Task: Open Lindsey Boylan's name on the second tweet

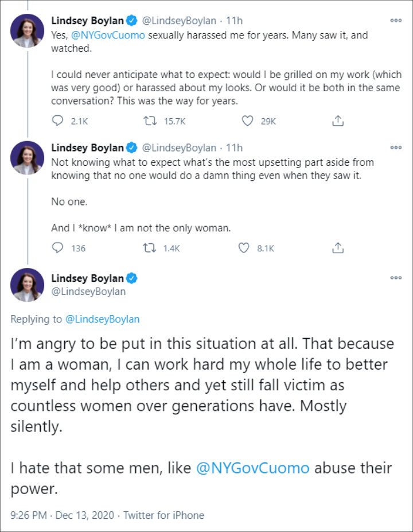Action: 87,147
